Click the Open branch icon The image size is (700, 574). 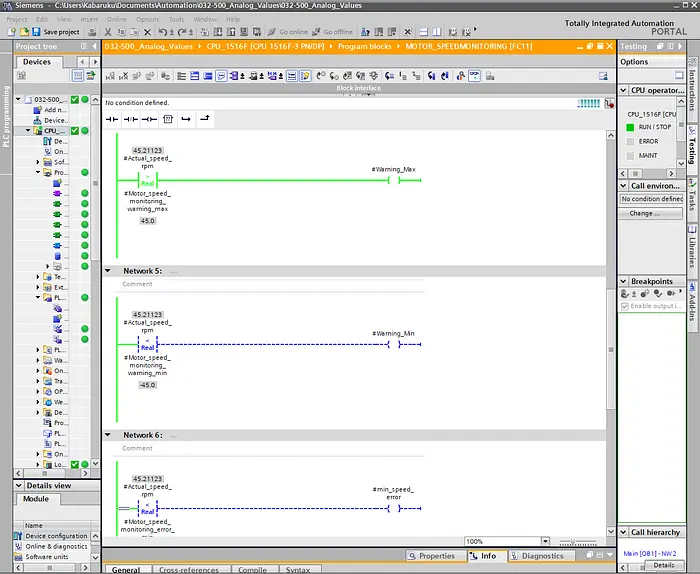click(186, 119)
